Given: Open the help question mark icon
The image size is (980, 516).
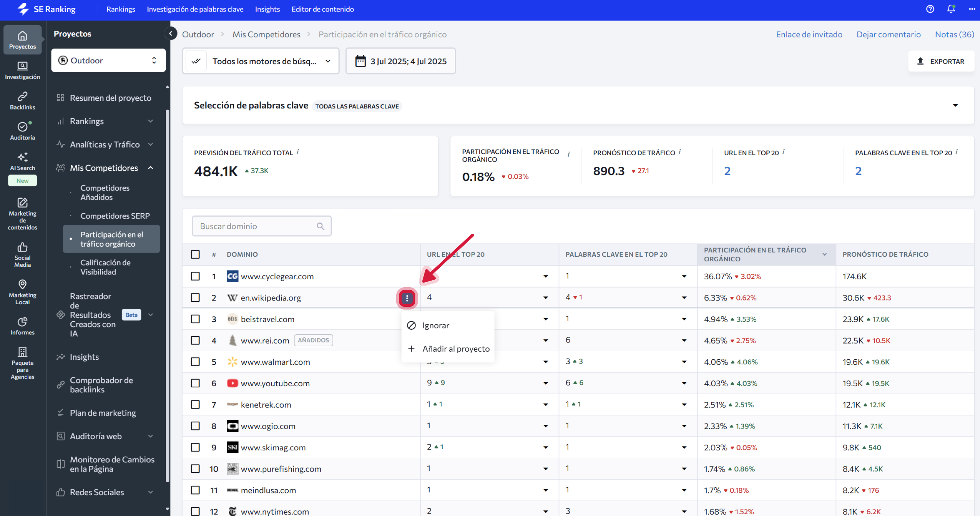Looking at the screenshot, I should coord(930,9).
